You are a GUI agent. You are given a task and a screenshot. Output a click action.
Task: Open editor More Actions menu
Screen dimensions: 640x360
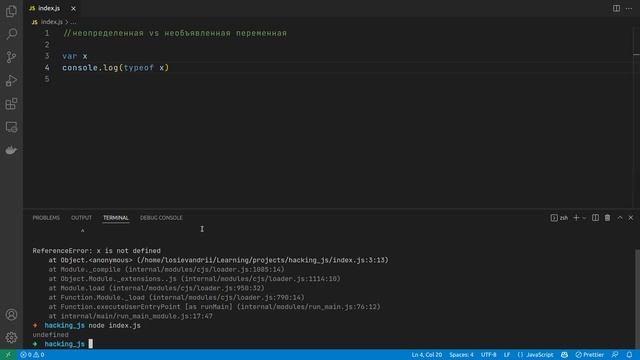click(x=629, y=8)
